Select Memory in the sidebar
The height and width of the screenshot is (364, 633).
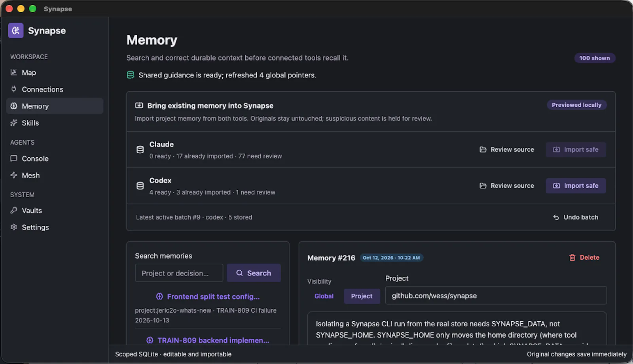(55, 106)
